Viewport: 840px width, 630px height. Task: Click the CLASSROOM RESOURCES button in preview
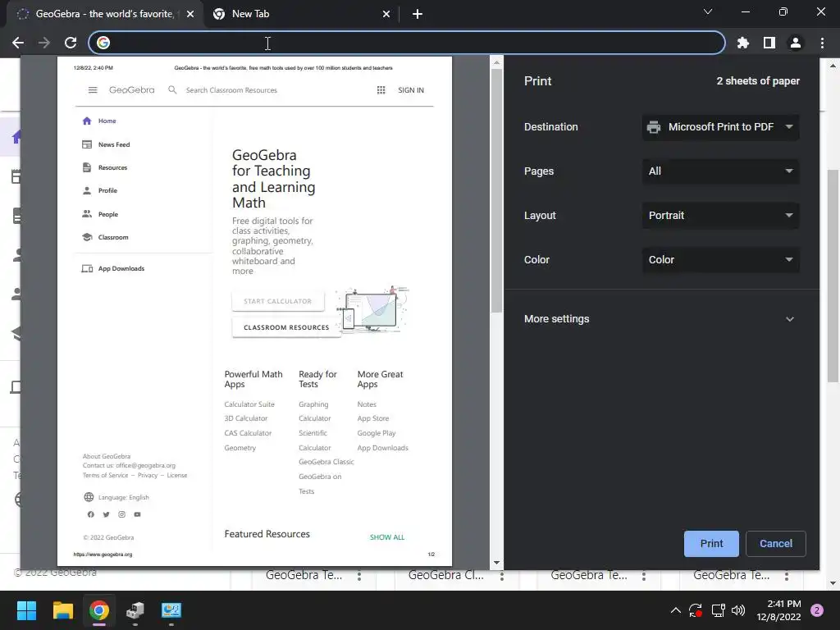(x=286, y=327)
